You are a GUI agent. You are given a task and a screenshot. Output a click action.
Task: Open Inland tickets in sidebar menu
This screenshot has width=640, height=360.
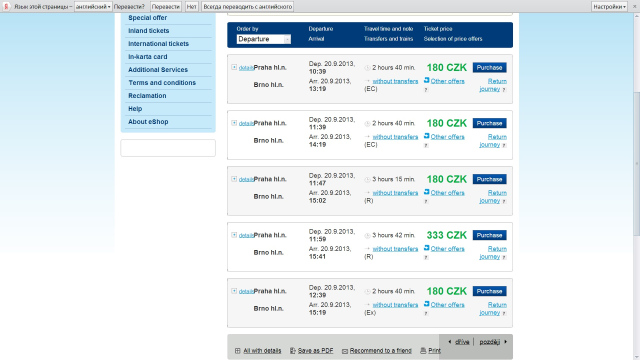pyautogui.click(x=149, y=31)
